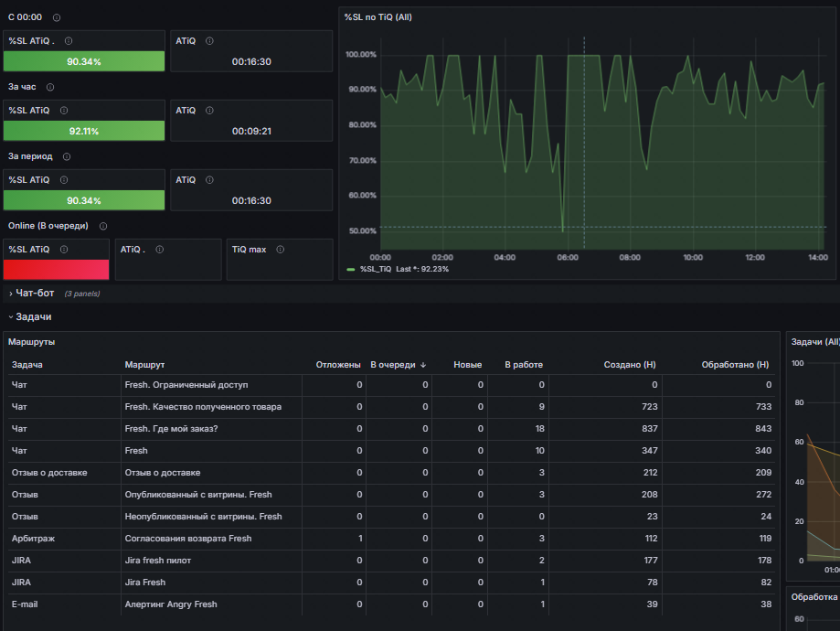Click green 92.11% '%SL ATiQ' bar
Image resolution: width=840 pixels, height=631 pixels.
(x=84, y=131)
